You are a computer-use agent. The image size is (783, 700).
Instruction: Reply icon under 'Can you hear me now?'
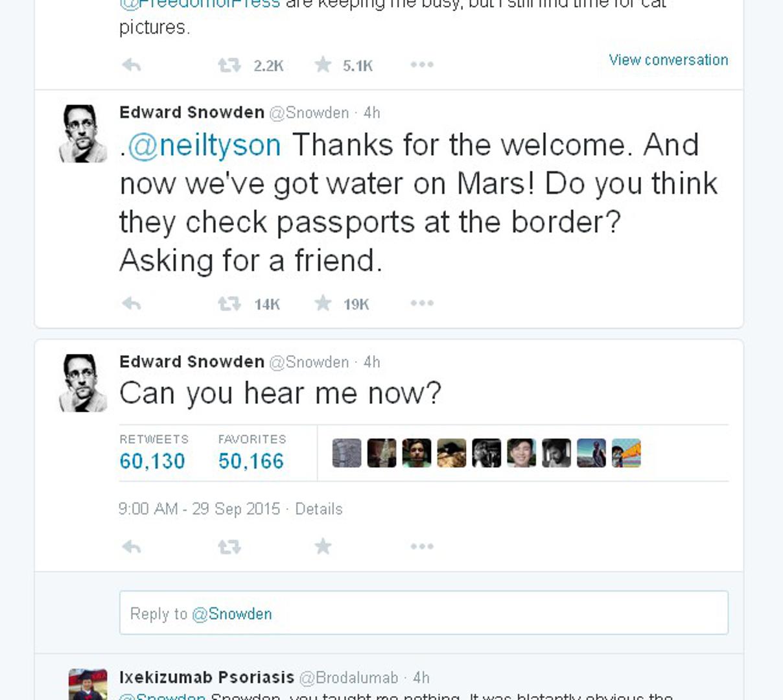[132, 547]
